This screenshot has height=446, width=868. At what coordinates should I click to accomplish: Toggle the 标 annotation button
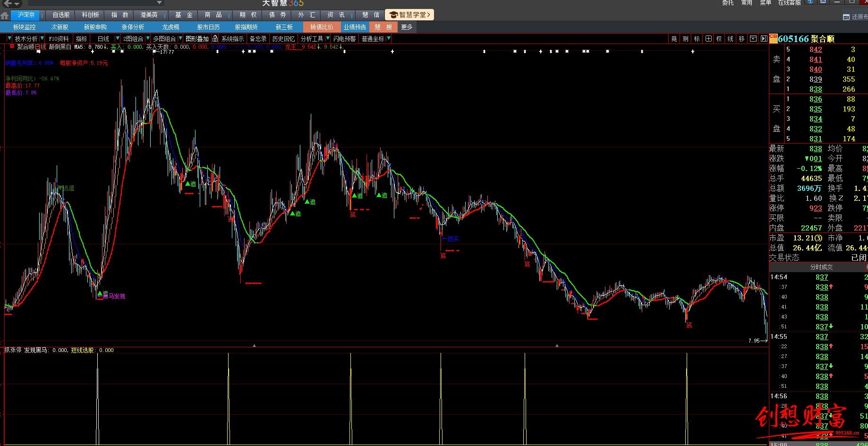tap(697, 39)
